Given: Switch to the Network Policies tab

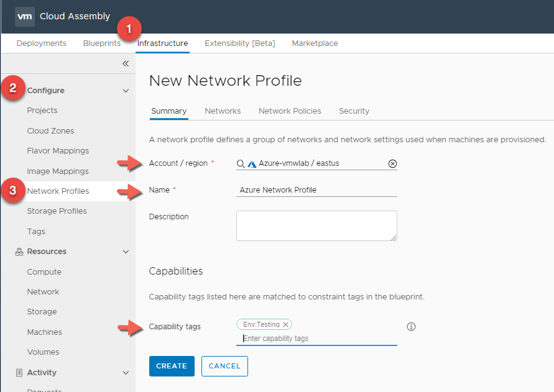Looking at the screenshot, I should tap(290, 111).
